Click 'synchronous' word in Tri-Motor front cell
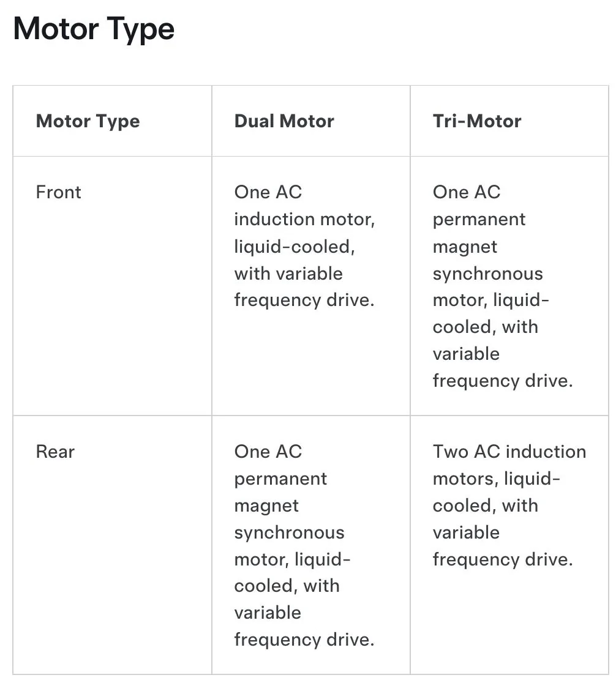Image resolution: width=616 pixels, height=694 pixels. click(487, 274)
